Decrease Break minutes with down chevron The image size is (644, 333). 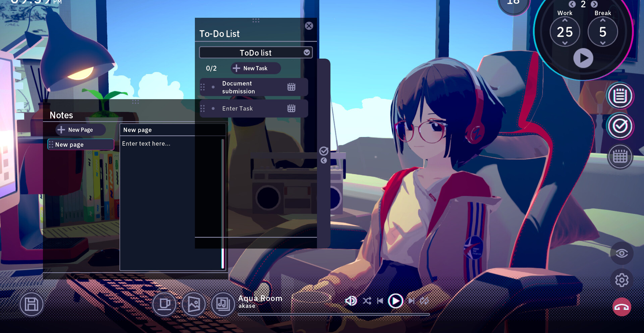point(603,43)
